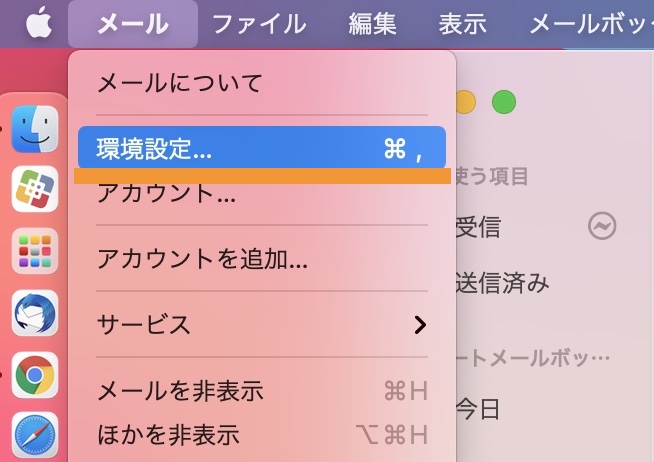
Task: Open the 送信済み mailbox
Action: [503, 283]
